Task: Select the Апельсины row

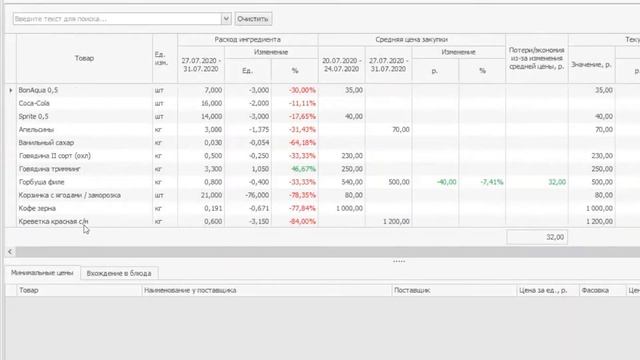Action: (322, 129)
